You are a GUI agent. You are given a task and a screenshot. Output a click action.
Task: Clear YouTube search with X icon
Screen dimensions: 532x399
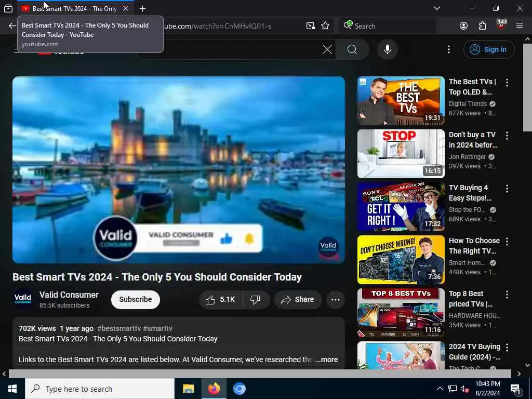point(327,49)
